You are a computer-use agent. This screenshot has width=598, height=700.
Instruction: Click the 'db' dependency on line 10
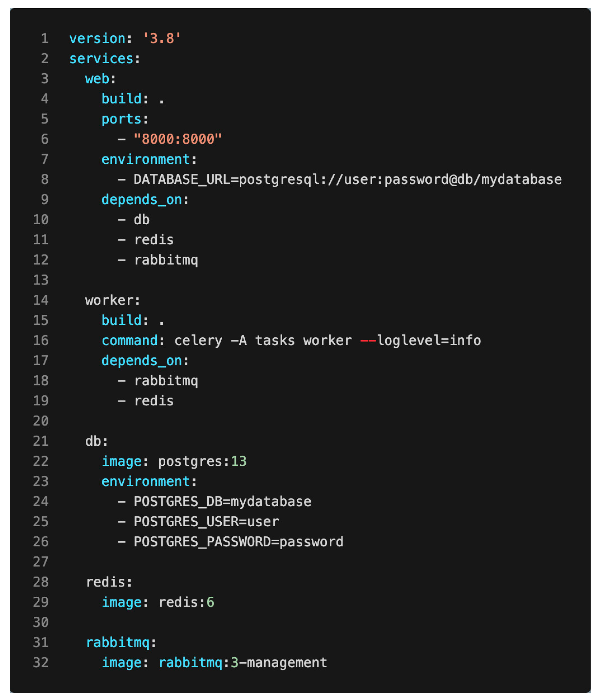(x=141, y=220)
